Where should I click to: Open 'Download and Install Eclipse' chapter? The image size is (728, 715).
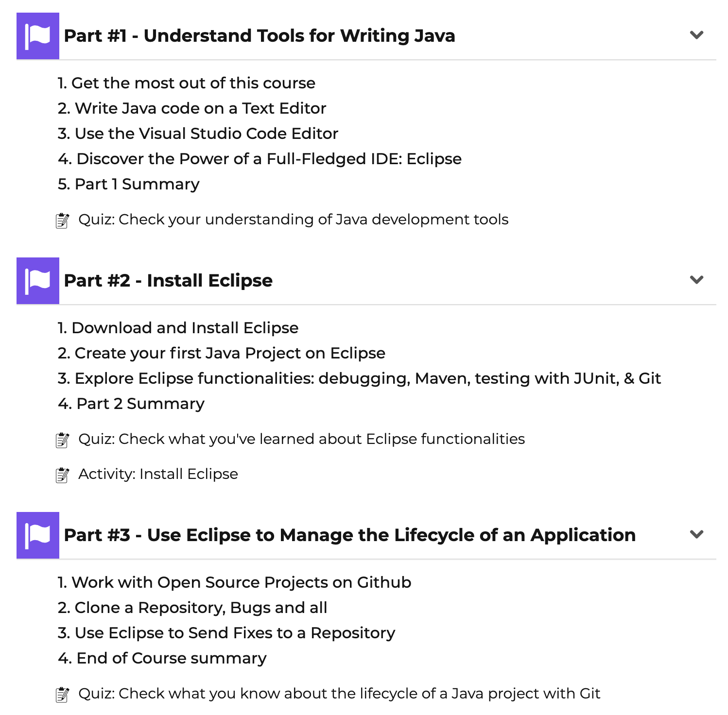[178, 328]
